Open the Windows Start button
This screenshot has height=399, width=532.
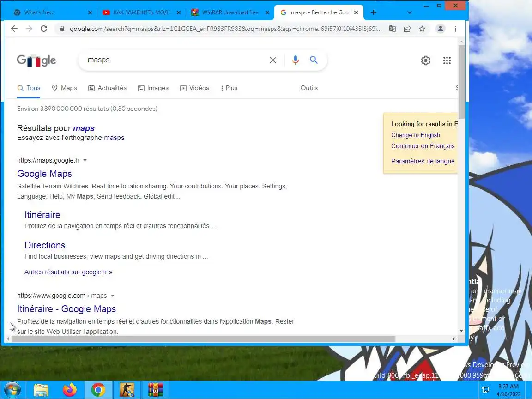click(x=12, y=390)
